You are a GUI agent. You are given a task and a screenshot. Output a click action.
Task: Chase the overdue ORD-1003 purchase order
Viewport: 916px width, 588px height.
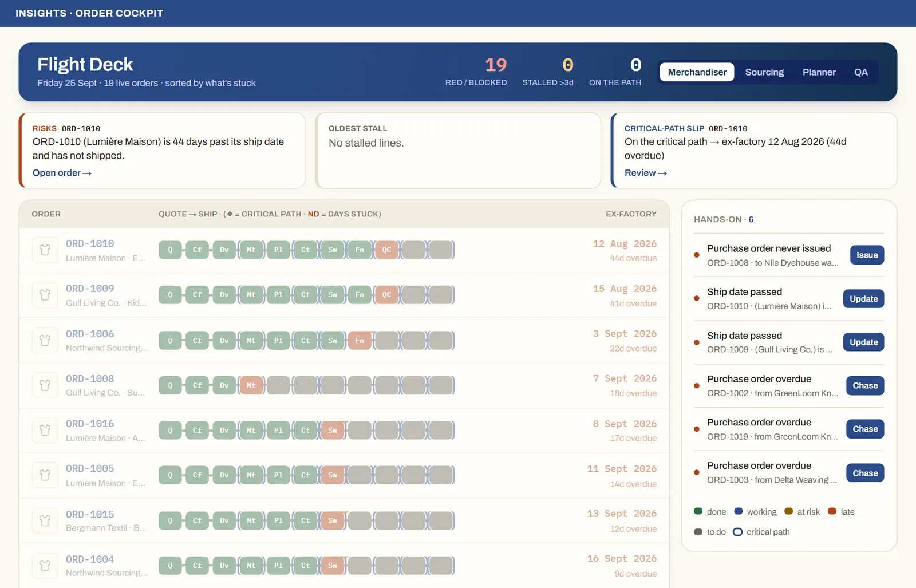(865, 473)
